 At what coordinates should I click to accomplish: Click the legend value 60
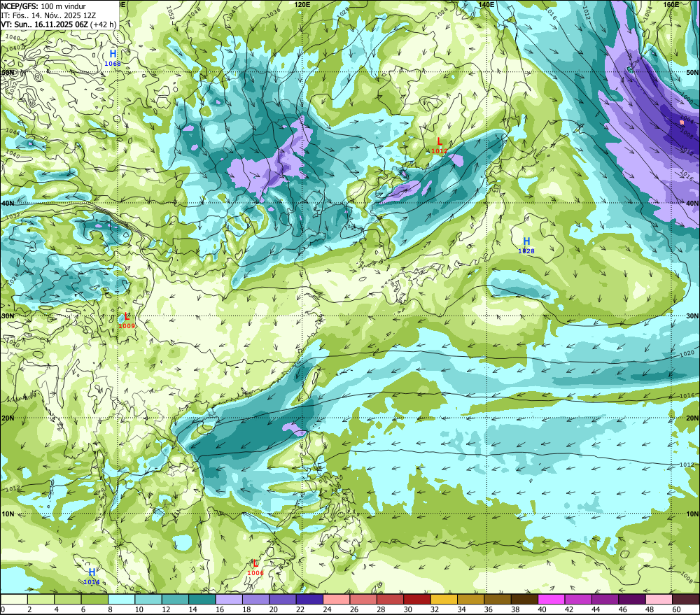point(676,609)
